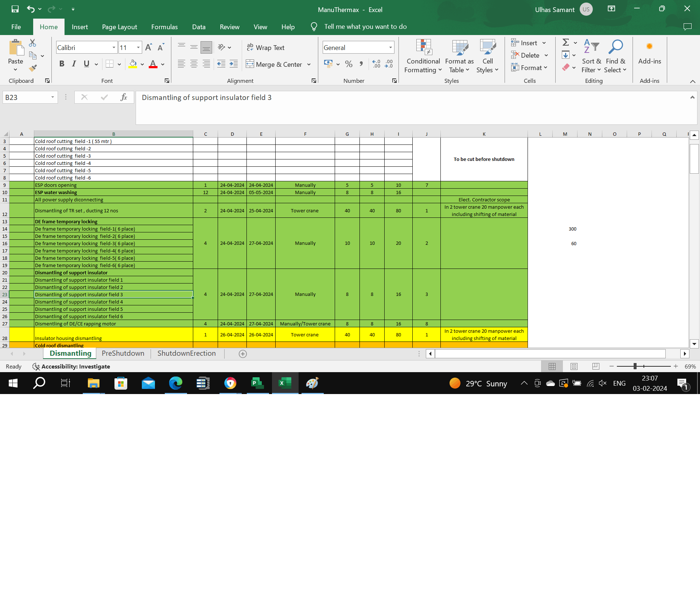700x602 pixels.
Task: Click the Clear eraser icon
Action: pos(566,67)
